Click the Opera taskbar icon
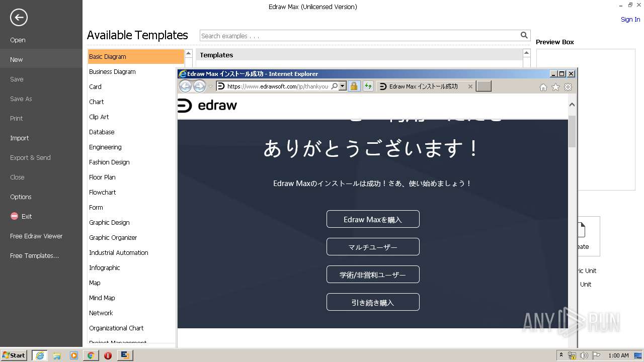Viewport: 644px width, 362px height. point(108,355)
